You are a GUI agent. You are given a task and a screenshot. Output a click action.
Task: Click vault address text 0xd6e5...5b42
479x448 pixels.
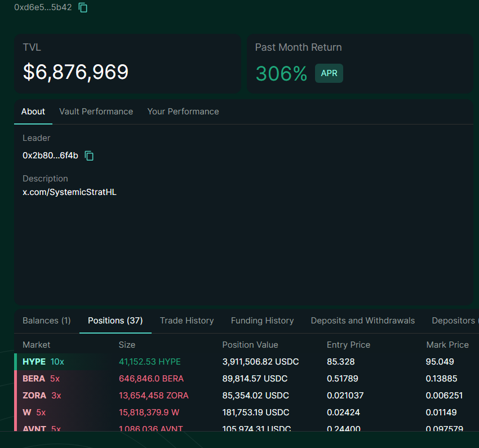click(43, 7)
